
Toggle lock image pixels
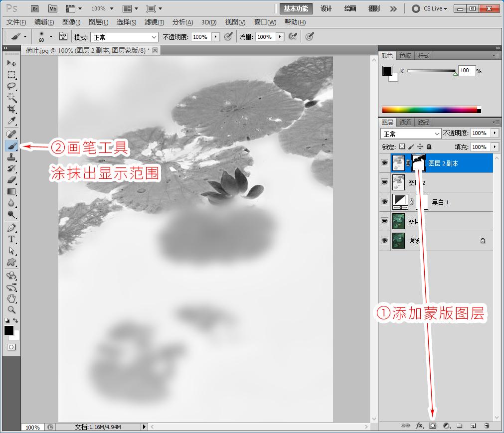pyautogui.click(x=411, y=146)
